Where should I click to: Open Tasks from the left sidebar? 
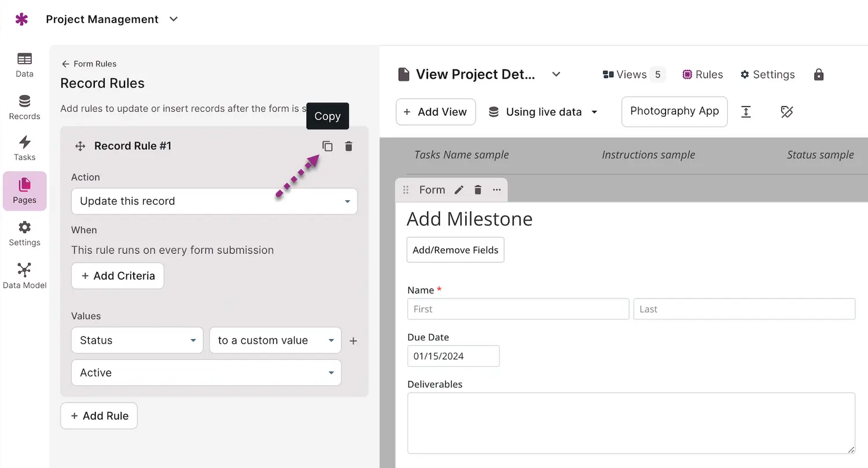(24, 148)
